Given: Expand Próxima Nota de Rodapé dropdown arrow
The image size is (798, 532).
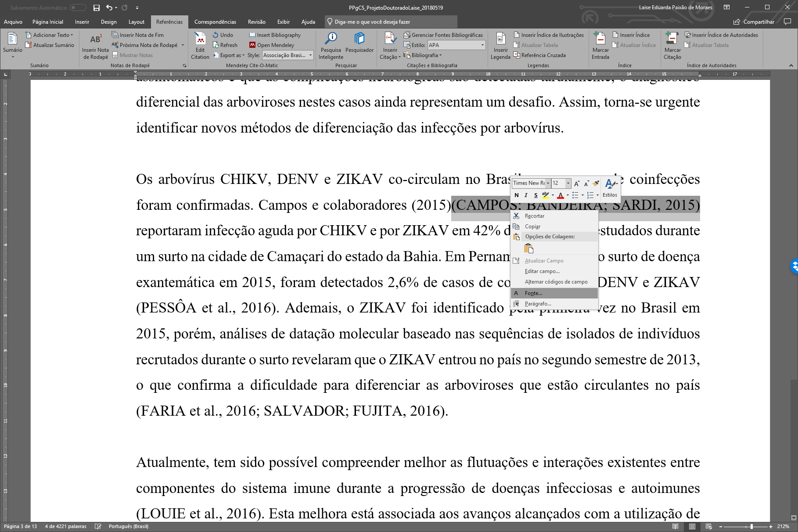Looking at the screenshot, I should (x=183, y=45).
